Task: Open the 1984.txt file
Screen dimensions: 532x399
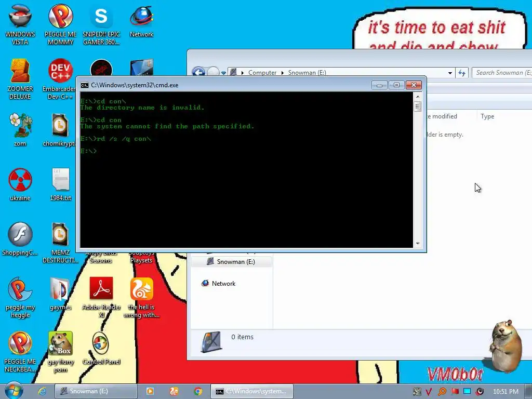Action: (60, 184)
